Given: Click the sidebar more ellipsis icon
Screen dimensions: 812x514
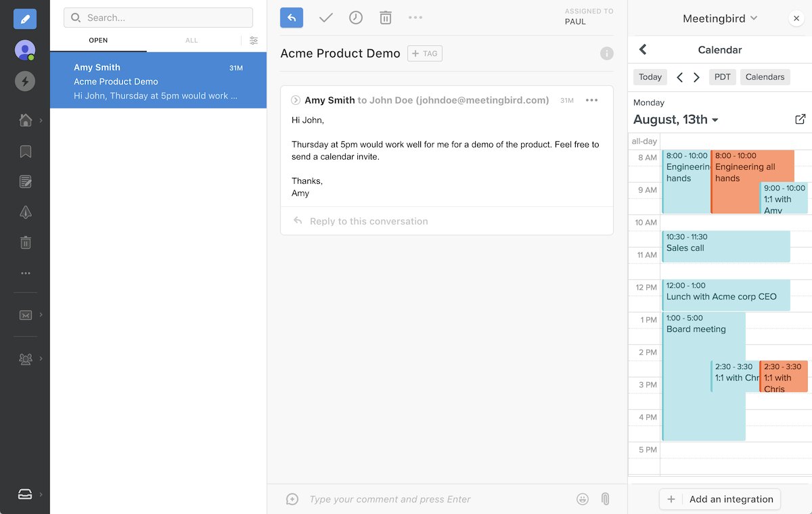Looking at the screenshot, I should [26, 273].
